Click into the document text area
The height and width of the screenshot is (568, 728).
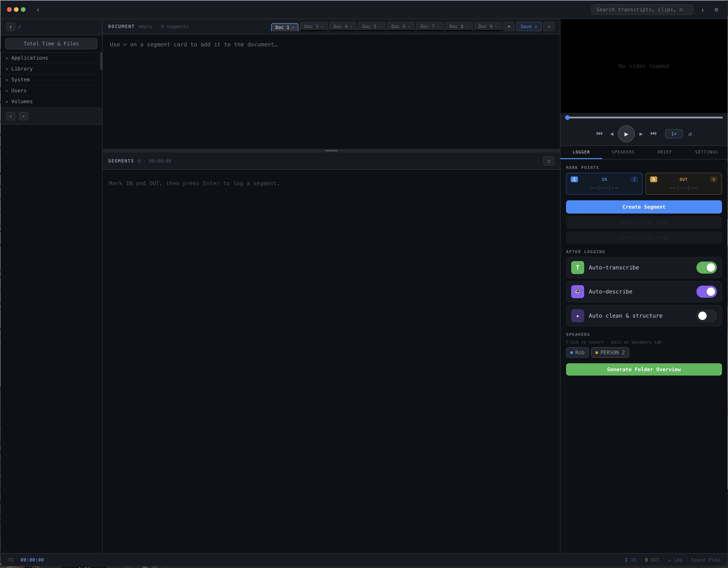331,91
